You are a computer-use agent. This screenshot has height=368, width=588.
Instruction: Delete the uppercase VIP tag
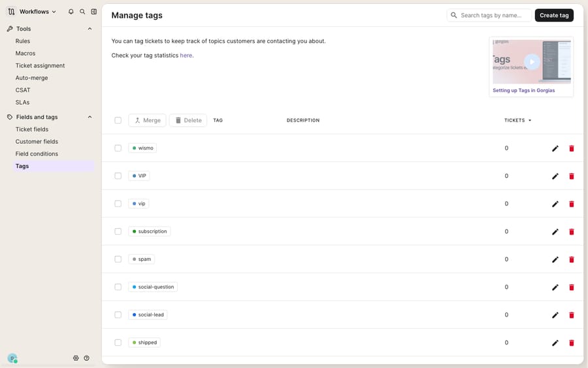coord(572,176)
